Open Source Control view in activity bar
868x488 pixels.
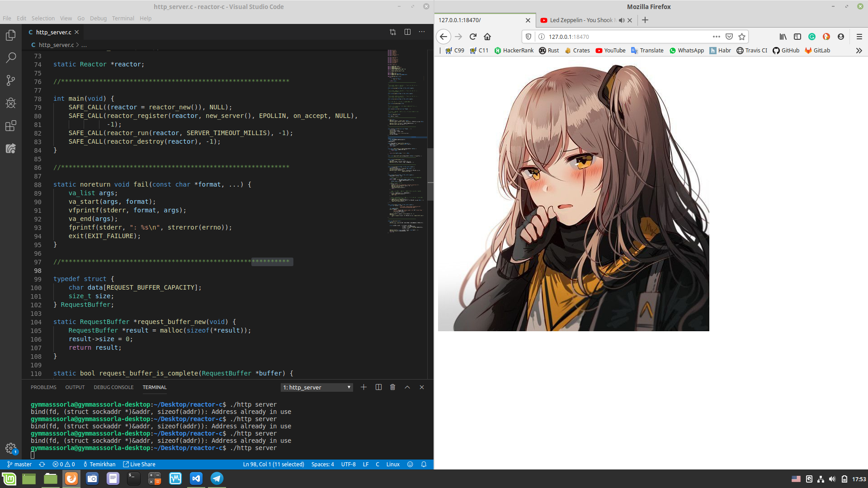click(x=11, y=80)
